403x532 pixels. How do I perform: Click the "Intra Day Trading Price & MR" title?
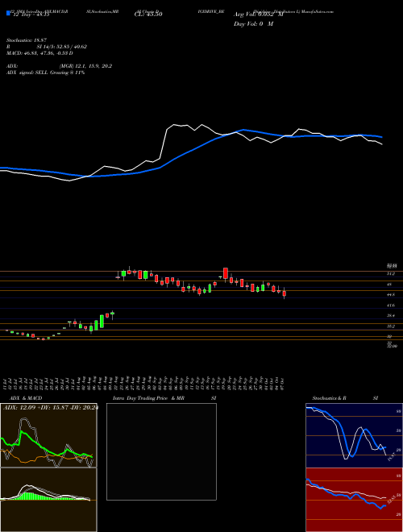pyautogui.click(x=148, y=398)
